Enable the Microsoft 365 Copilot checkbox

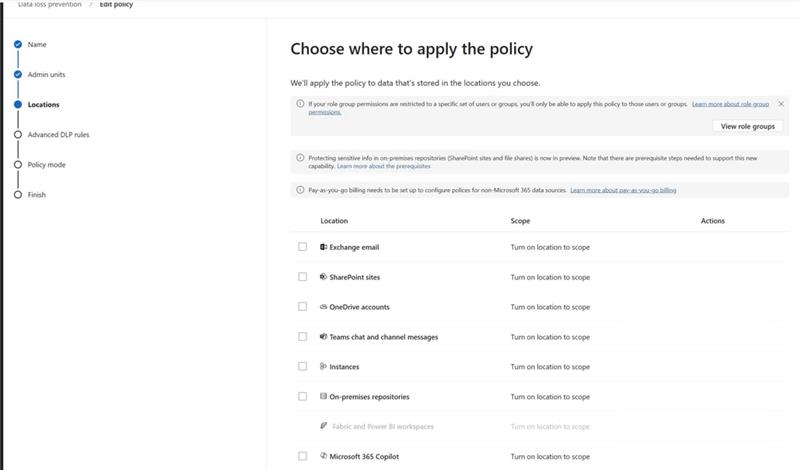303,456
